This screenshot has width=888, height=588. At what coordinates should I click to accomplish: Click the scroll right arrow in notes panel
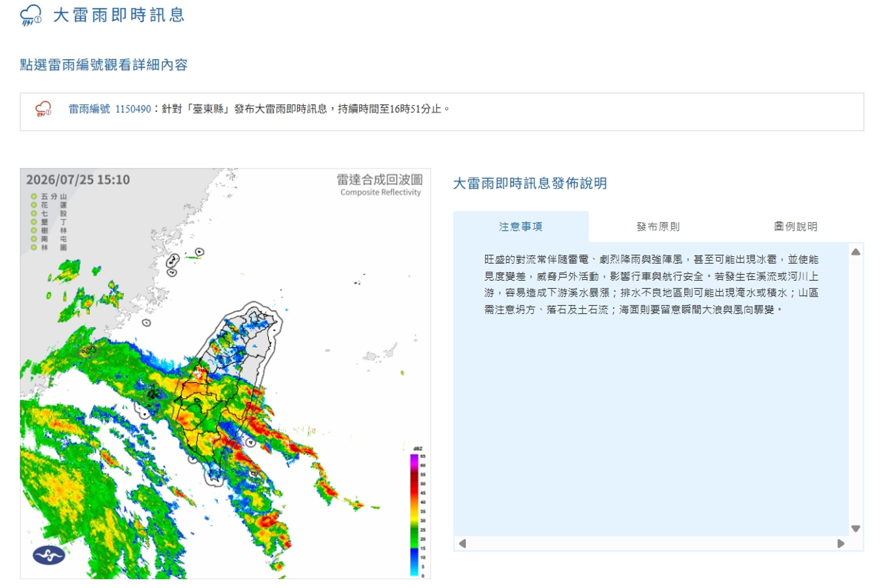(x=841, y=544)
